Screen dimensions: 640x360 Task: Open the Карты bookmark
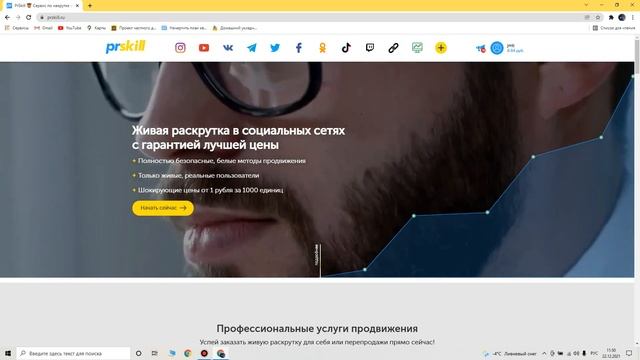[x=96, y=28]
